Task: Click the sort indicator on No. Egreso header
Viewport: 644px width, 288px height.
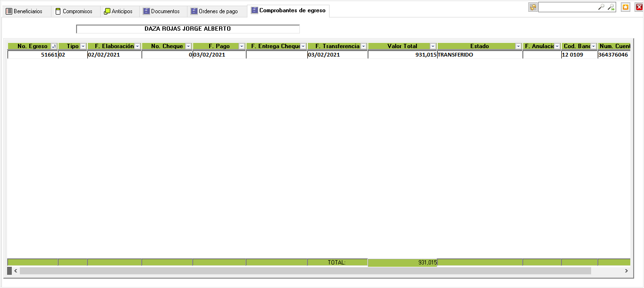Action: (x=53, y=46)
